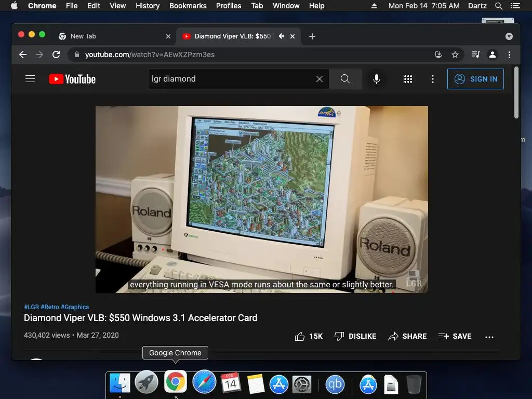
Task: Click the SIGN IN button
Action: point(475,79)
